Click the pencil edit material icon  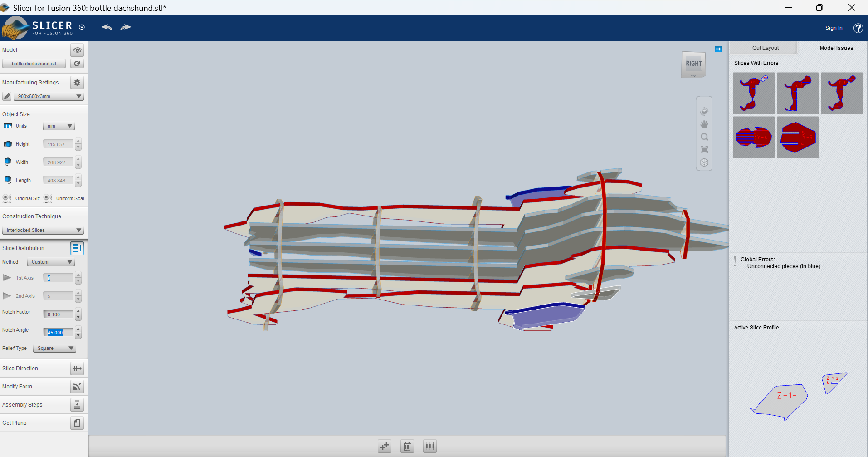click(7, 96)
